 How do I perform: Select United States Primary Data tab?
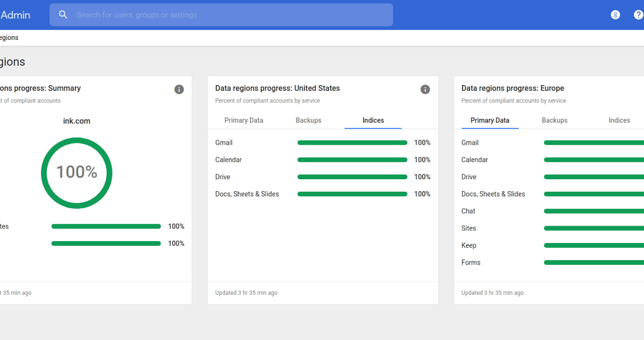tap(243, 120)
